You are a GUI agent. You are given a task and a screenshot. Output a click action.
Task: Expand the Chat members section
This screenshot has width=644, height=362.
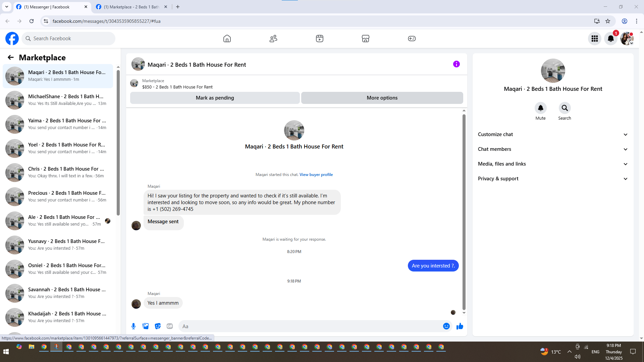point(553,149)
